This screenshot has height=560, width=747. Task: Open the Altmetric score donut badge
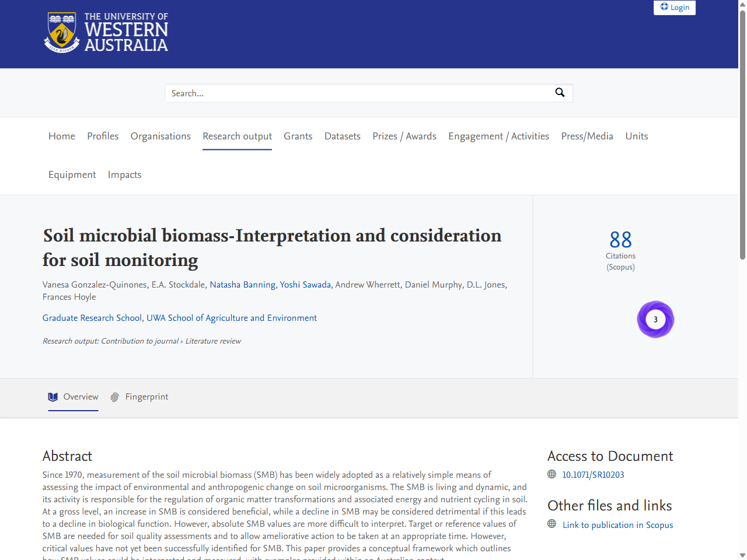click(x=655, y=319)
